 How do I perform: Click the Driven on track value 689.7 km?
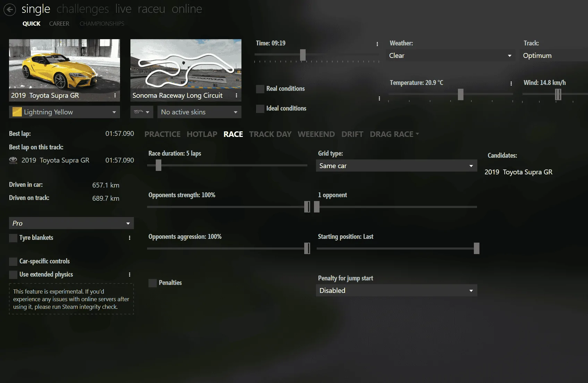point(106,198)
